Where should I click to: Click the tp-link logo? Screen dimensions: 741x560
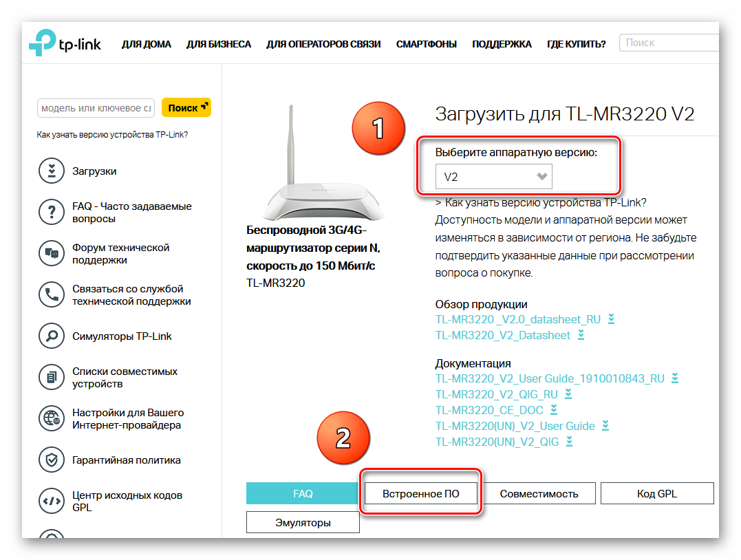click(65, 43)
